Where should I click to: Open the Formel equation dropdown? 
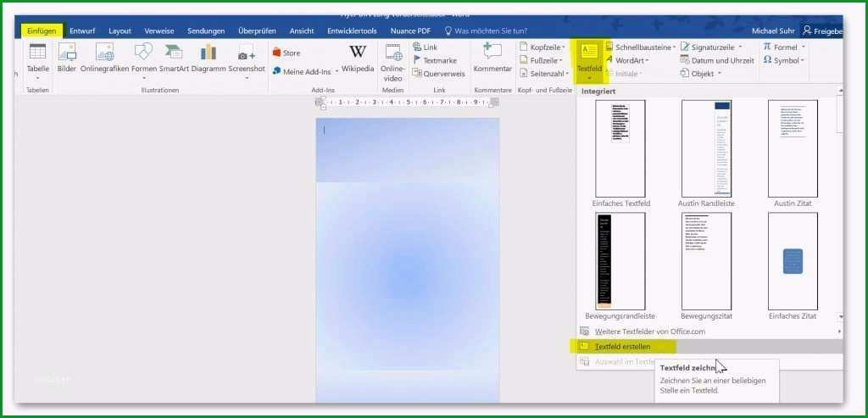[784, 47]
